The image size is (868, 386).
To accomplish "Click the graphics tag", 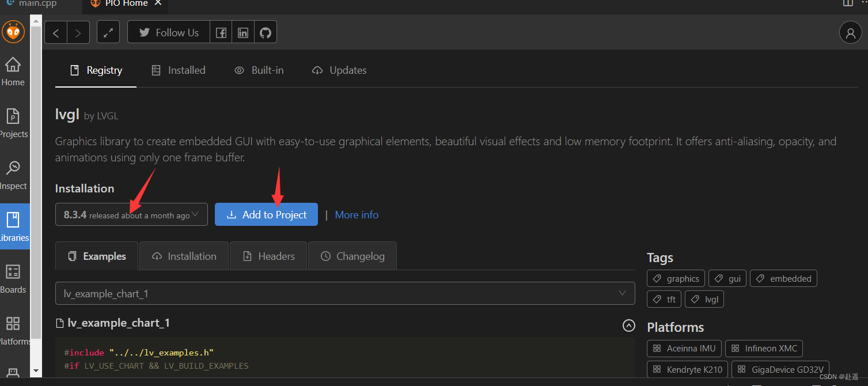I will (676, 279).
